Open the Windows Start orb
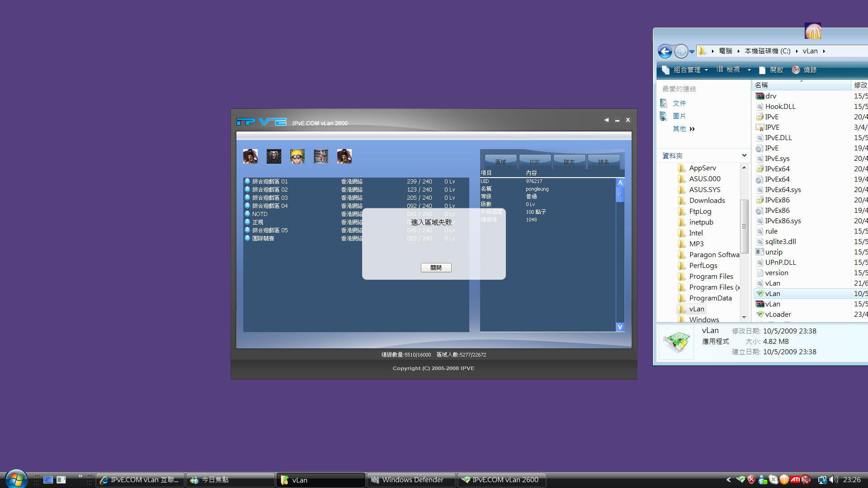 tap(16, 479)
